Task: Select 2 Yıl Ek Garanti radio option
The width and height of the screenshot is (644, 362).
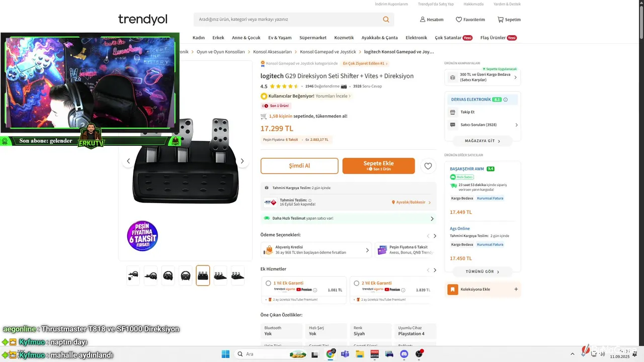Action: pyautogui.click(x=356, y=283)
